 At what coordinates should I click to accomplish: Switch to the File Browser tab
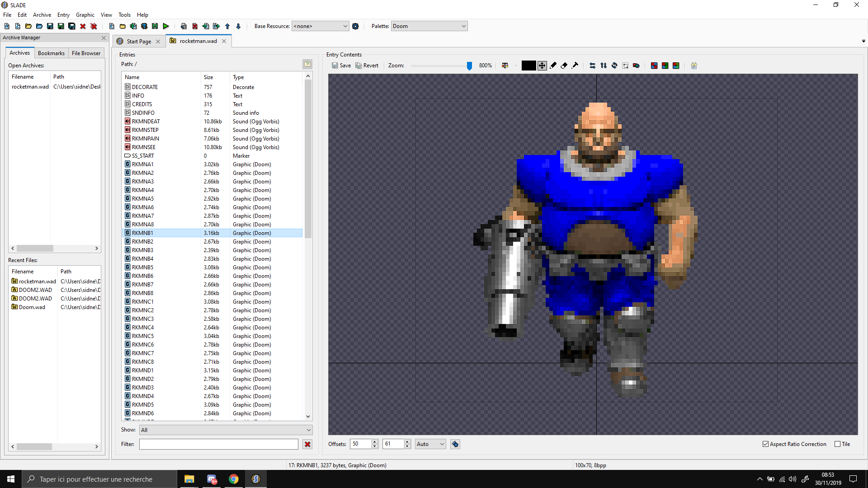click(x=86, y=53)
